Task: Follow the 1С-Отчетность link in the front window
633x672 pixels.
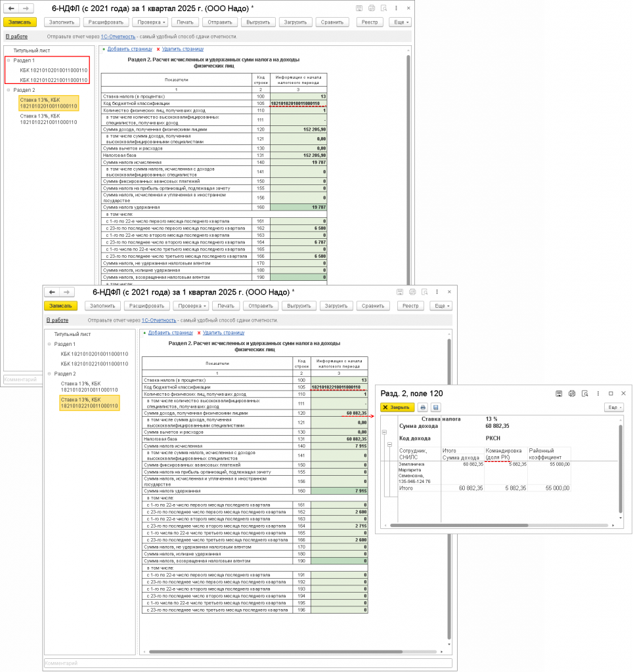Action: 159,320
